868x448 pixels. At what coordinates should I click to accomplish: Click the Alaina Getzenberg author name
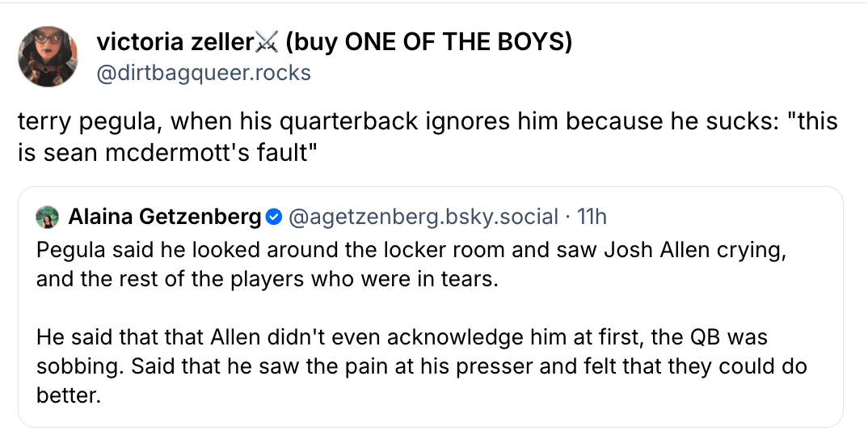[165, 217]
